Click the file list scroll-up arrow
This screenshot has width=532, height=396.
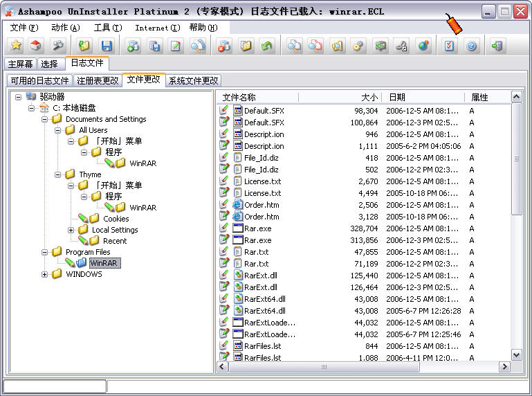pyautogui.click(x=516, y=97)
